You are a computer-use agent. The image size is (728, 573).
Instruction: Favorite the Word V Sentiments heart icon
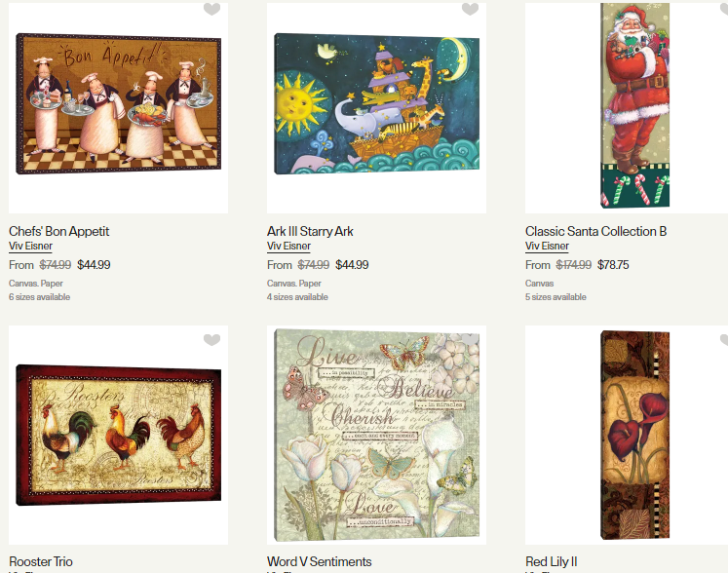[x=470, y=340]
